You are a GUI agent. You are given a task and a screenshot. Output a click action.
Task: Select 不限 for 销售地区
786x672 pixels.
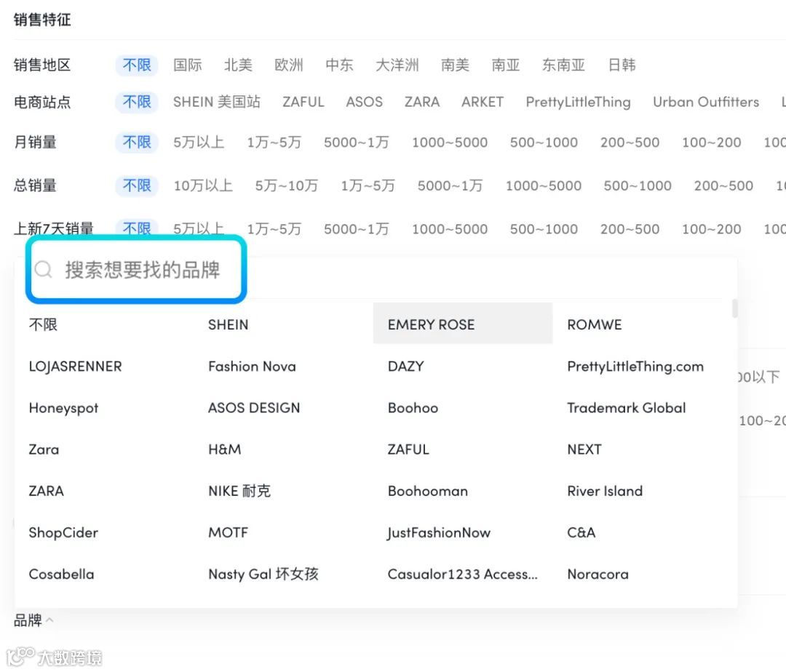click(x=136, y=65)
